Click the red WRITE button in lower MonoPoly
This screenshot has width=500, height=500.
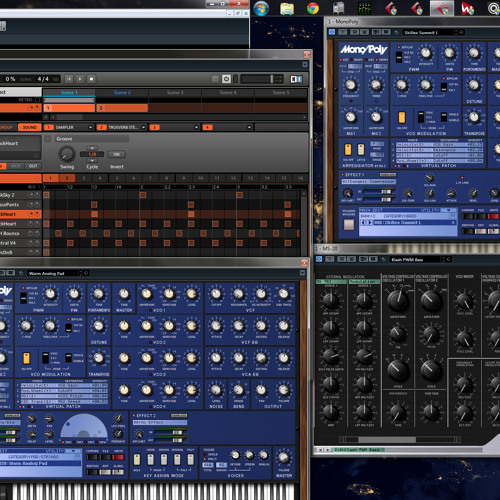coord(118,457)
